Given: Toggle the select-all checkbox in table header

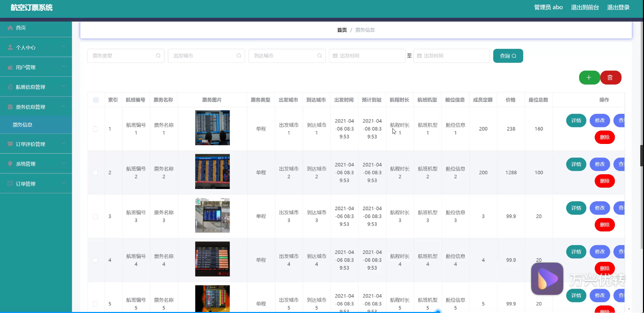Looking at the screenshot, I should 96,100.
